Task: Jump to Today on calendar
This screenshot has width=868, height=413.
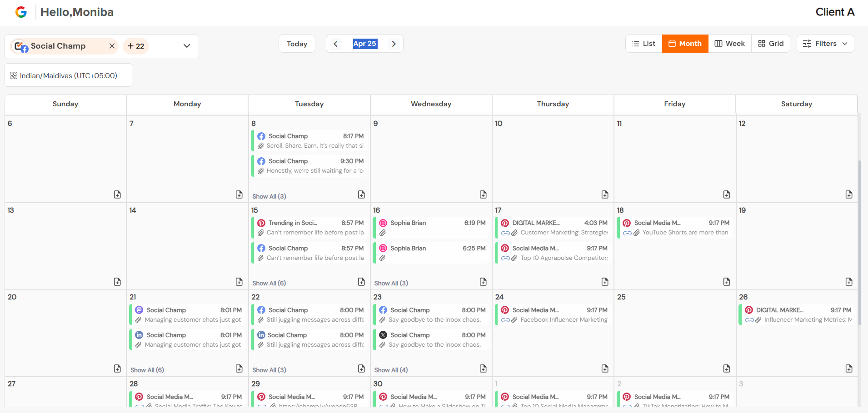Action: pos(297,44)
